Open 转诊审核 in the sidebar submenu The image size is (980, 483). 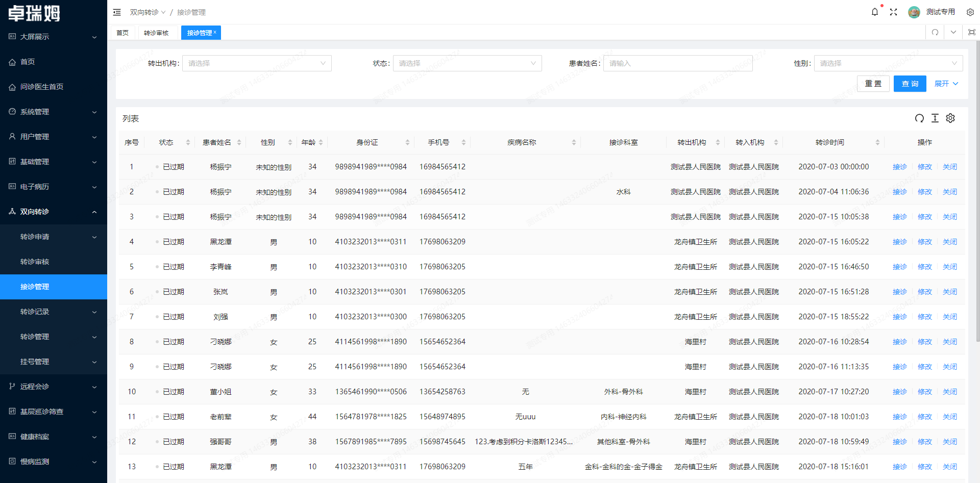pos(54,262)
